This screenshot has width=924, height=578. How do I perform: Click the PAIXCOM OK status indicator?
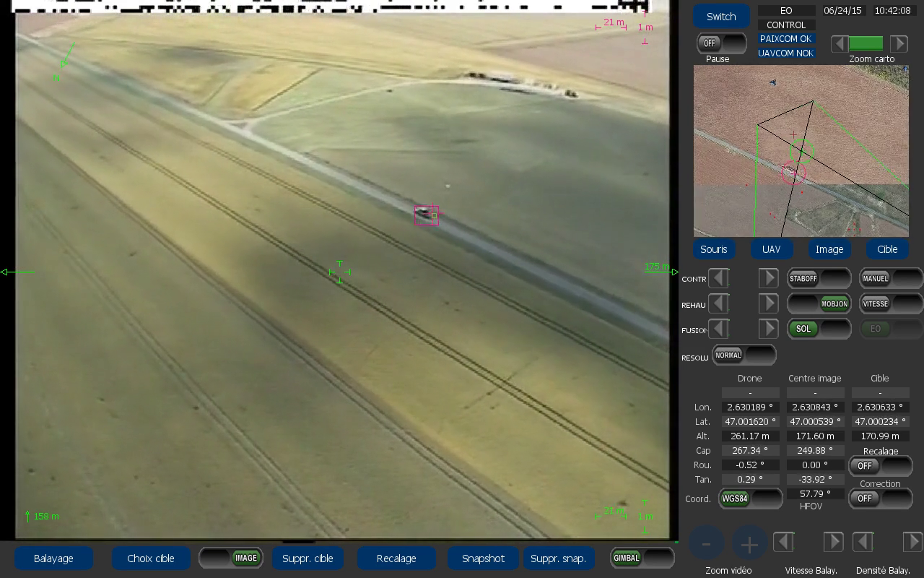click(786, 39)
